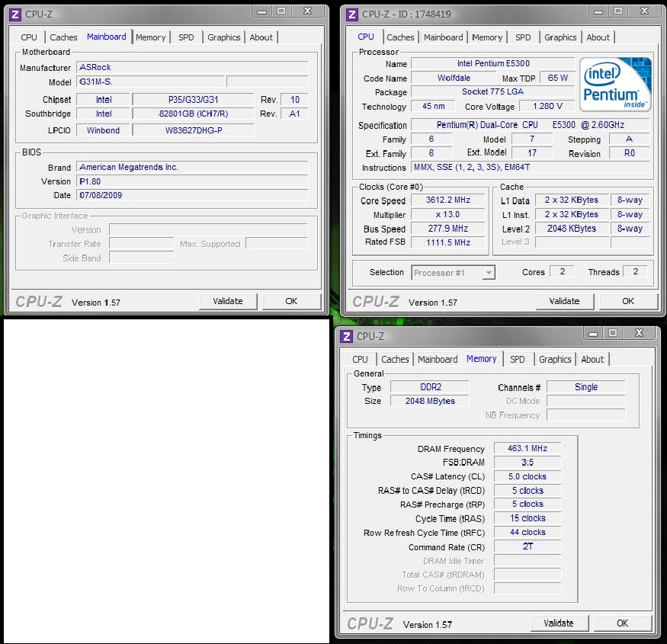Open Memory tab in ID 1748419 window
667x644 pixels.
(x=488, y=37)
